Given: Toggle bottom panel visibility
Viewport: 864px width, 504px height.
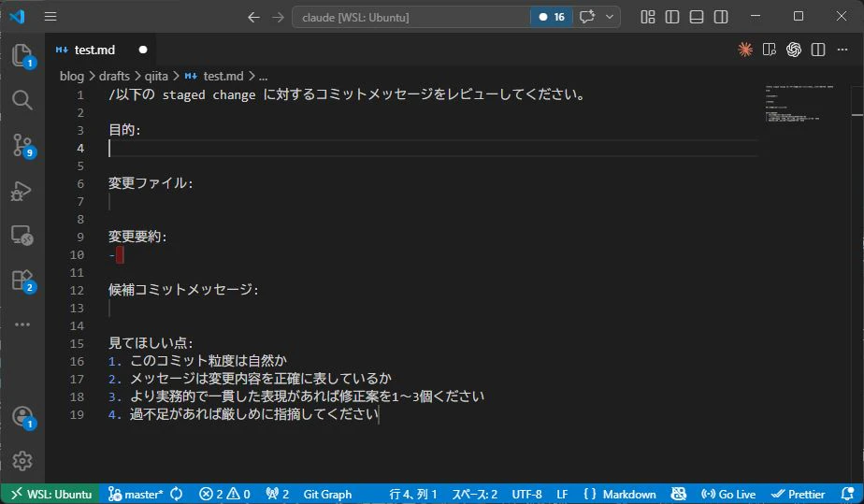Looking at the screenshot, I should [x=697, y=17].
